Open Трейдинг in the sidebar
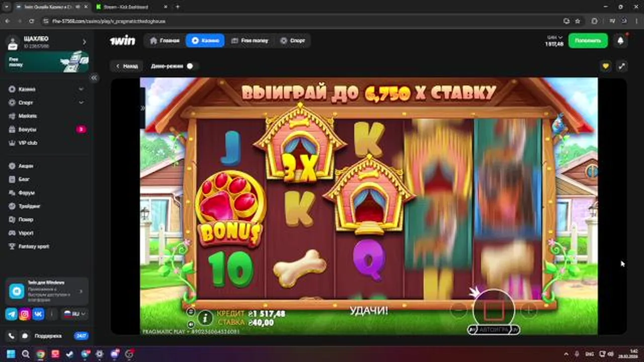The width and height of the screenshot is (644, 362). [x=47, y=206]
